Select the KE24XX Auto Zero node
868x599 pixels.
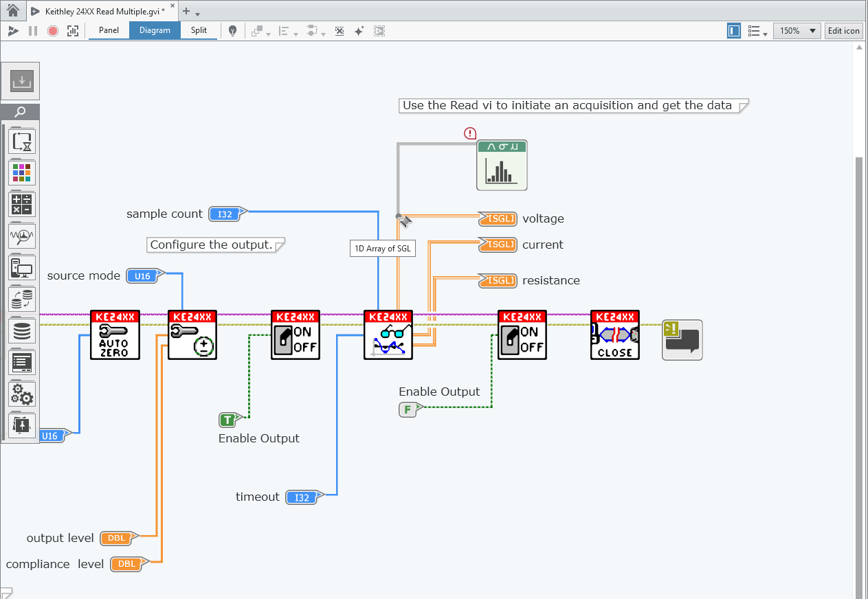click(x=115, y=335)
